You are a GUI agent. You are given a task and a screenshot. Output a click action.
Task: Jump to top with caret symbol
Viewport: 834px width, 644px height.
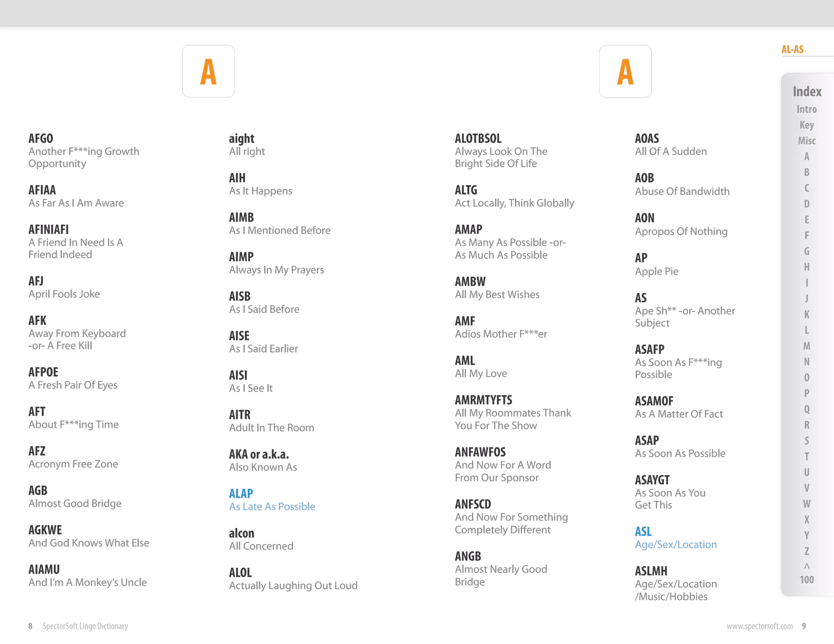point(806,566)
